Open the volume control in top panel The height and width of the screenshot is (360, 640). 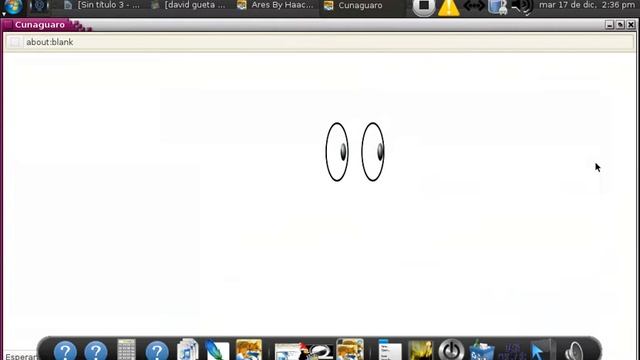pyautogui.click(x=522, y=7)
